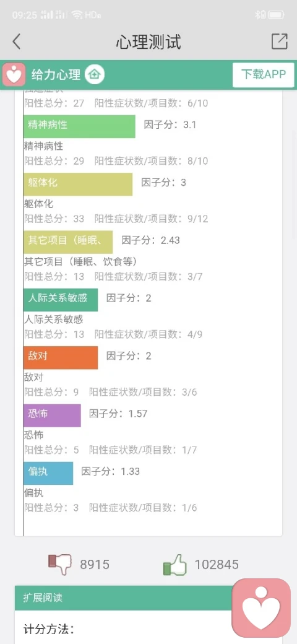Tap the thumbs-up like icon
The image size is (297, 644).
coord(174,564)
